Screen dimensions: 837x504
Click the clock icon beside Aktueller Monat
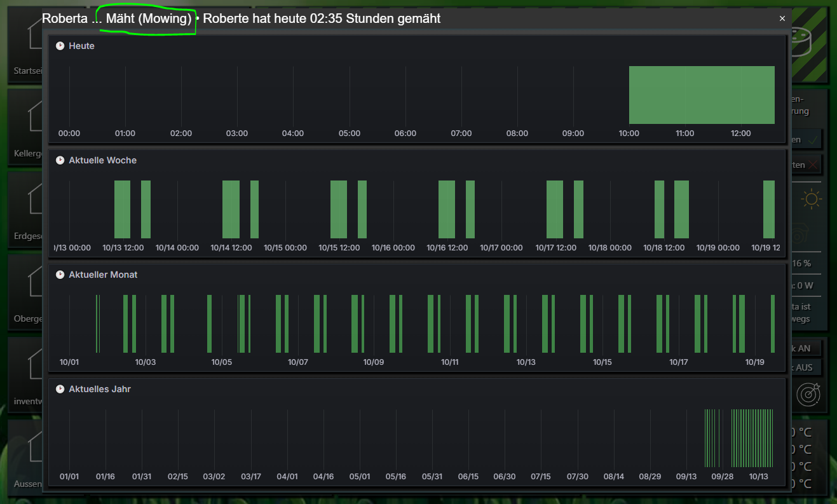pyautogui.click(x=60, y=275)
